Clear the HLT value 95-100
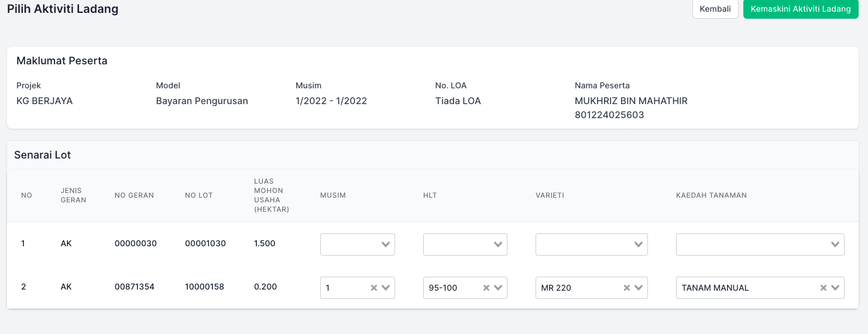 click(486, 288)
